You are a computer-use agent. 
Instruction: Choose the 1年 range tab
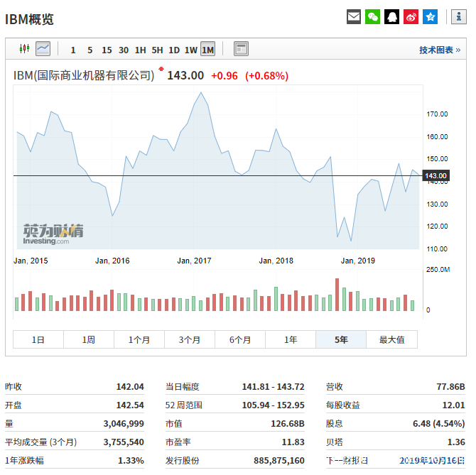[291, 339]
